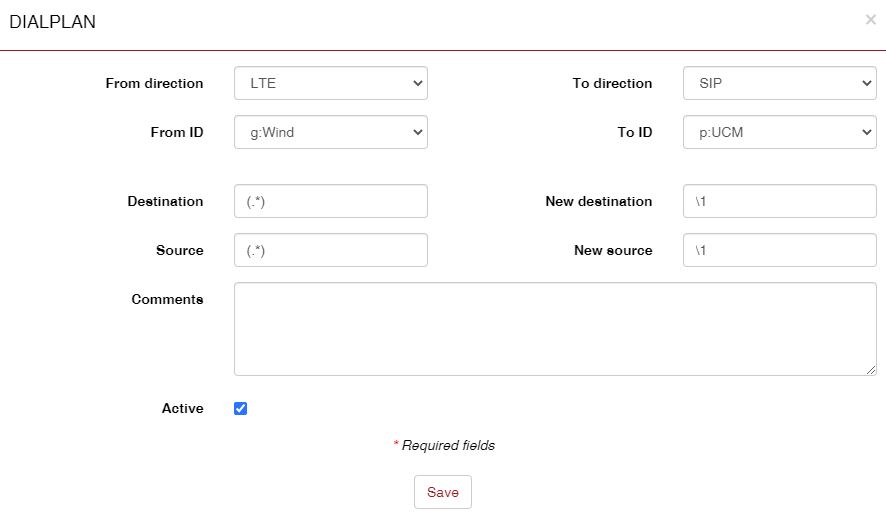Click the DIALPLAN dialog title
Image resolution: width=886 pixels, height=517 pixels.
(53, 22)
